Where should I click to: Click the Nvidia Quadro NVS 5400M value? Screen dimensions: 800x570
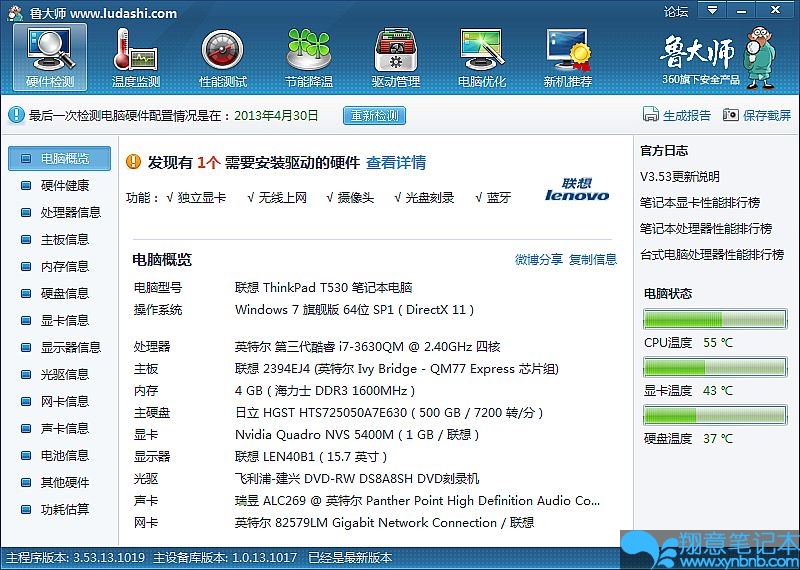click(357, 435)
